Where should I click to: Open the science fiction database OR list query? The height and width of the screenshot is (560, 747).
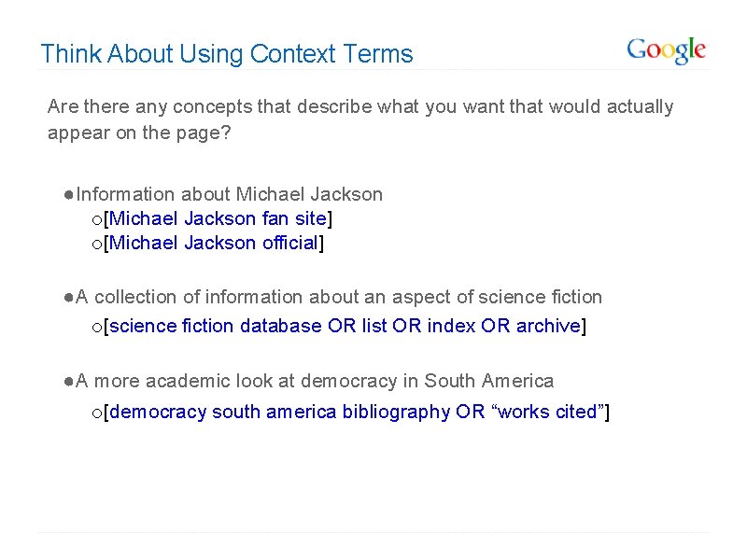click(x=345, y=326)
